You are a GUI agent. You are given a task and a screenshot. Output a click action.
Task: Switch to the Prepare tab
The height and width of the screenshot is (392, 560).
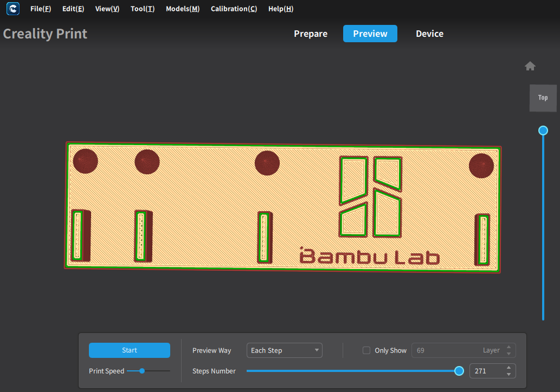(310, 34)
